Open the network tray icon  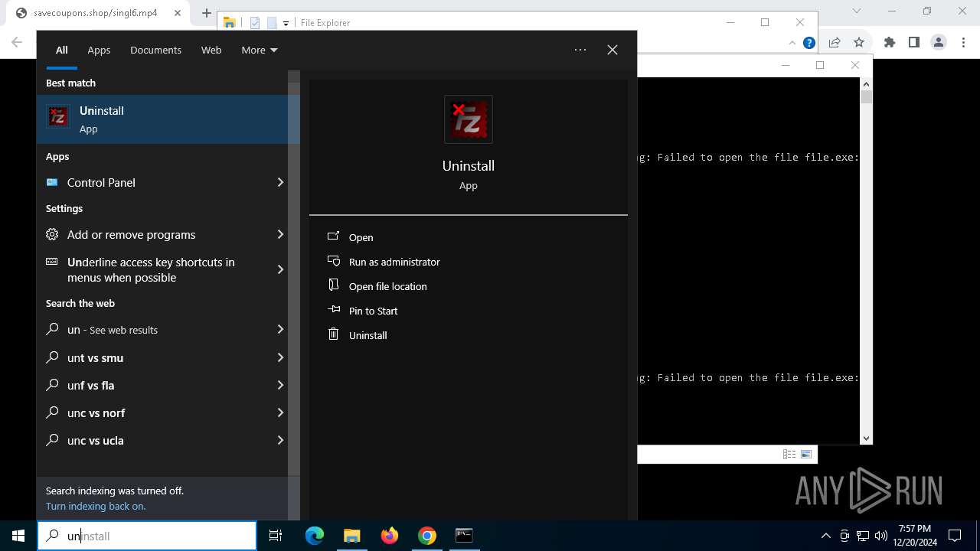(x=863, y=536)
